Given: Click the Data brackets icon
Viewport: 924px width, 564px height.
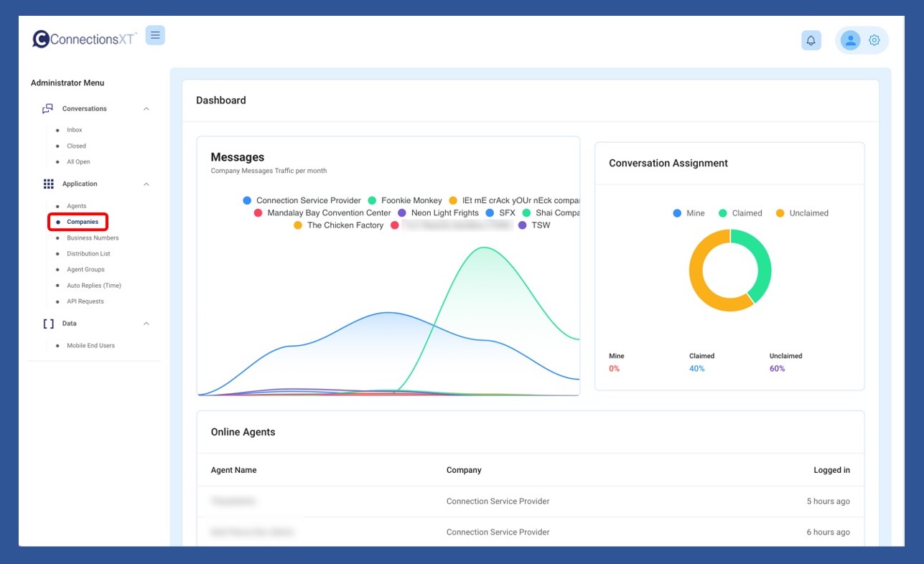Looking at the screenshot, I should pos(48,324).
